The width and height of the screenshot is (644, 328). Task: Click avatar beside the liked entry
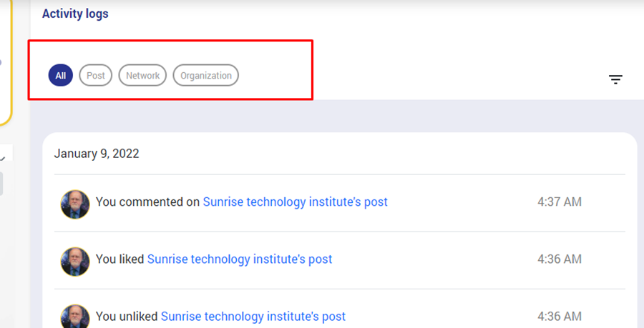pyautogui.click(x=75, y=261)
